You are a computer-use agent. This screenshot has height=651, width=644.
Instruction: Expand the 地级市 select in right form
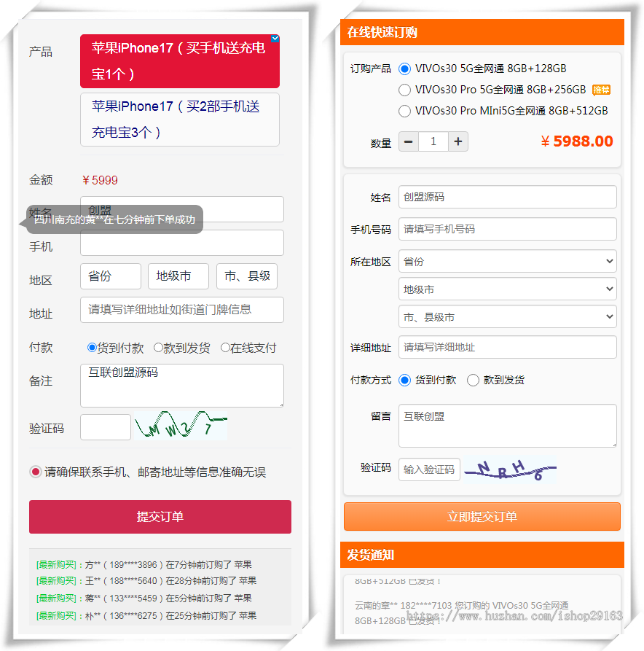tap(508, 289)
